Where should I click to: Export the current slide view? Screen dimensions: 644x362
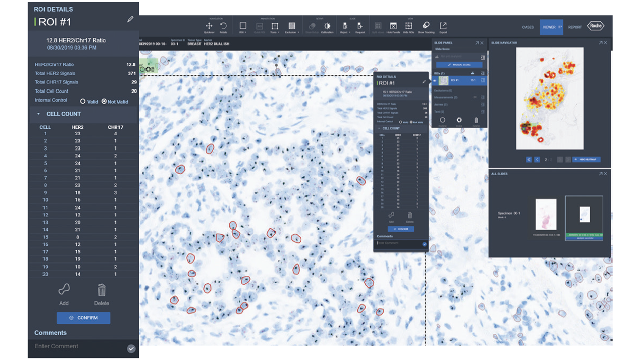point(443,26)
